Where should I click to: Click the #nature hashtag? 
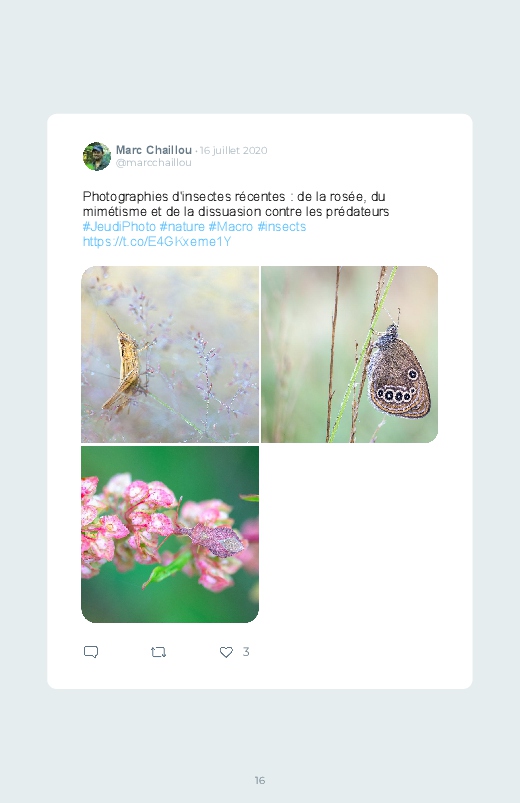(182, 226)
